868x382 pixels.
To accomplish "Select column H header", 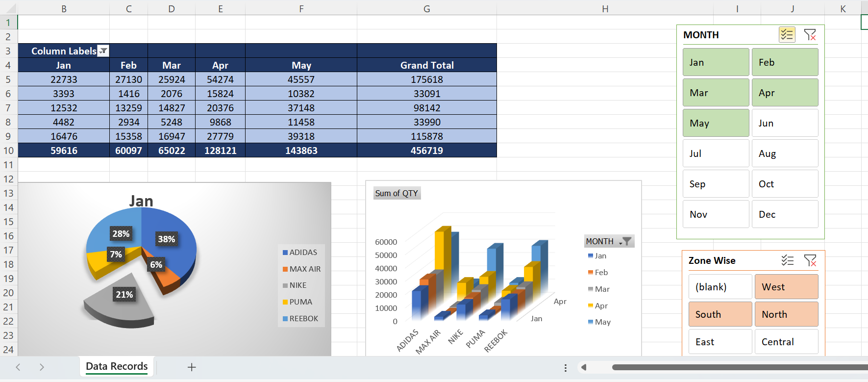I will [x=605, y=9].
